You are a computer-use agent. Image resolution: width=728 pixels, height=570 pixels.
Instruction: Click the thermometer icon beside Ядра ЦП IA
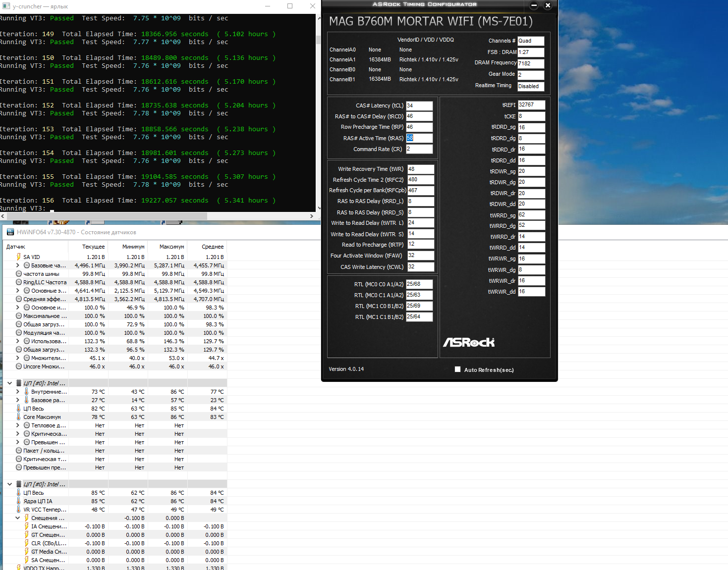point(18,501)
